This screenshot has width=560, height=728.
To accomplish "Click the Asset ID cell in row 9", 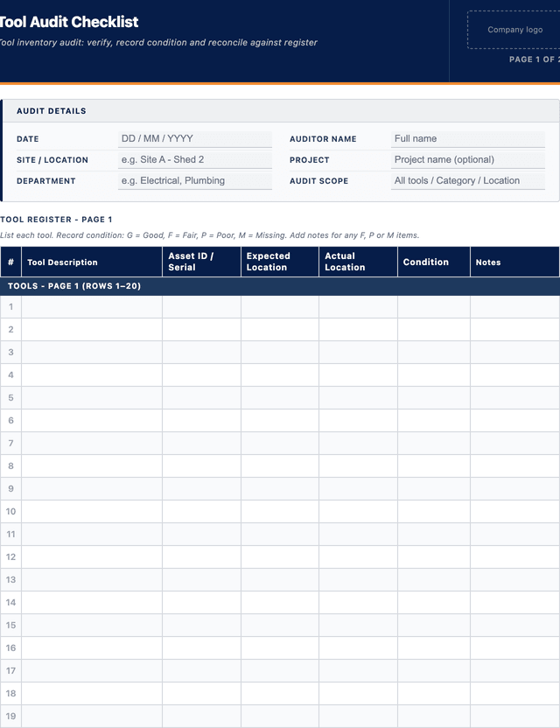I will 201,489.
